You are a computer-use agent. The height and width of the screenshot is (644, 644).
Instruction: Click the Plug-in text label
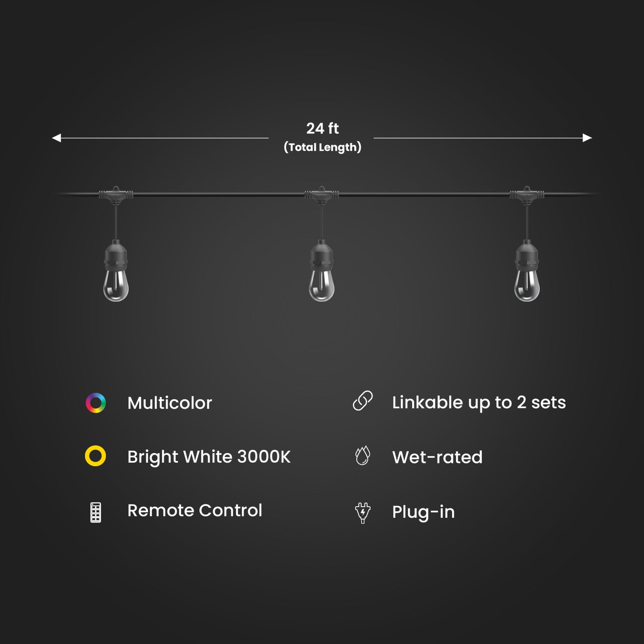423,512
